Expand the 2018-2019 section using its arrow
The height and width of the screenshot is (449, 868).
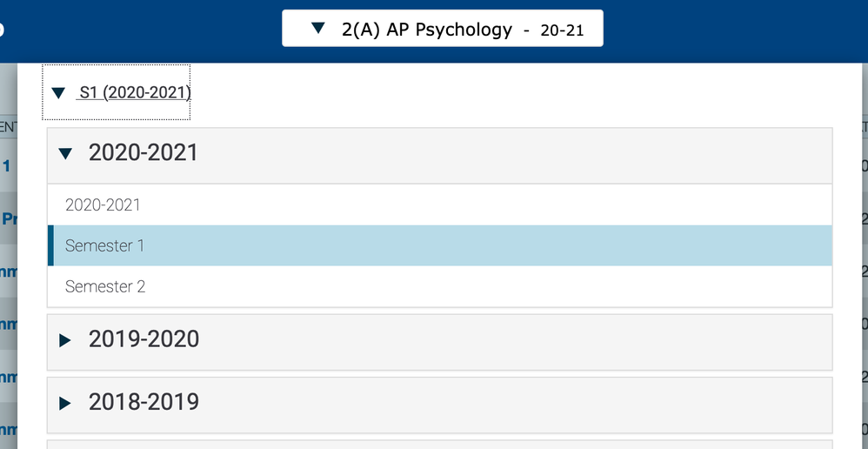point(64,403)
